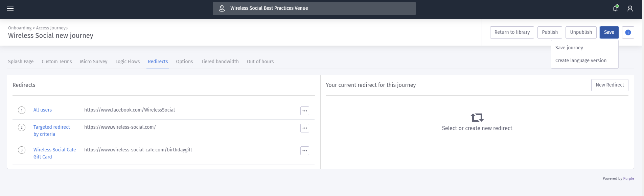Screen dimensions: 644x196
Task: Open options menu for All users redirect
Action: [305, 111]
